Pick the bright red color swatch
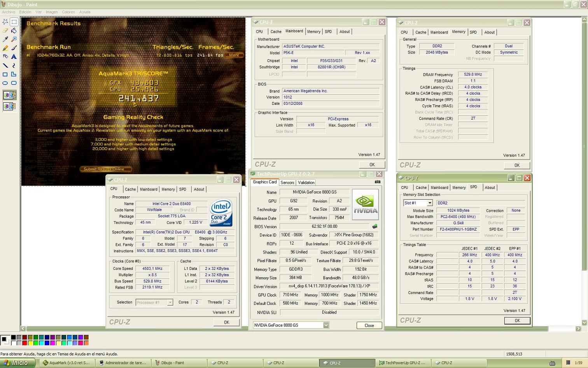Viewport: 588px width, 368px height. click(x=24, y=343)
